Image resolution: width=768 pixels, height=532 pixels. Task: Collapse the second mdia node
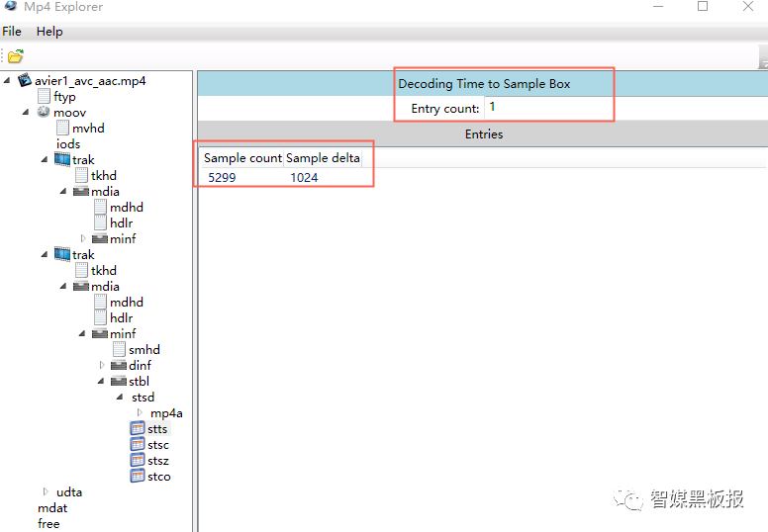click(x=63, y=287)
